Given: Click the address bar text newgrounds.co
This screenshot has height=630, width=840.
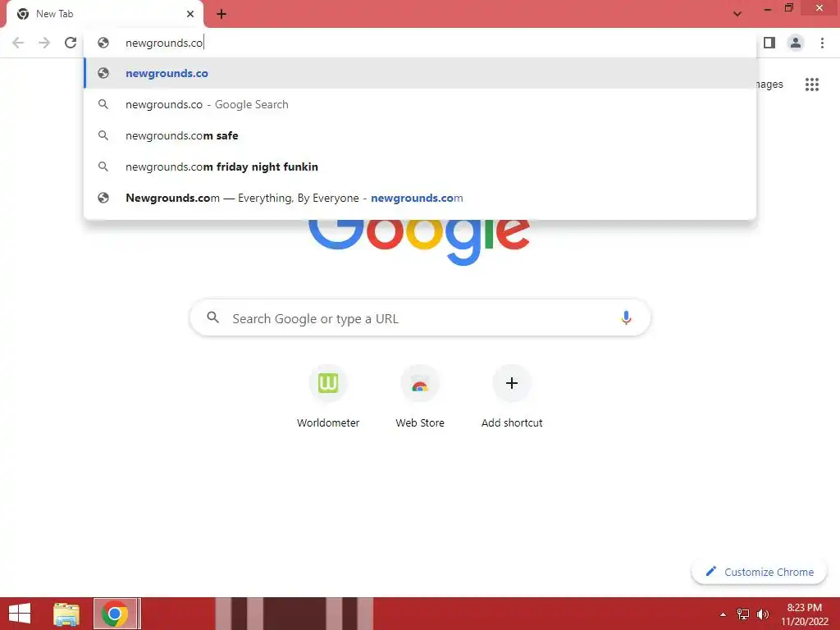Looking at the screenshot, I should coord(164,43).
